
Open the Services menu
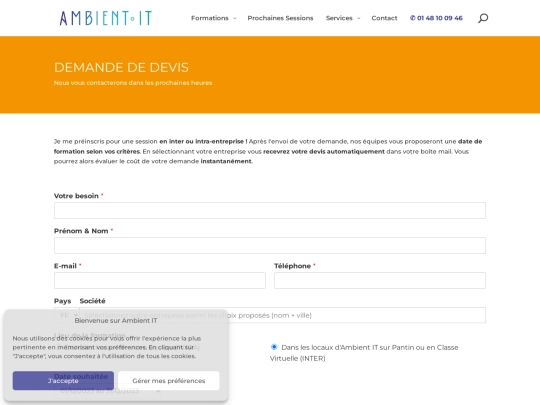tap(339, 18)
